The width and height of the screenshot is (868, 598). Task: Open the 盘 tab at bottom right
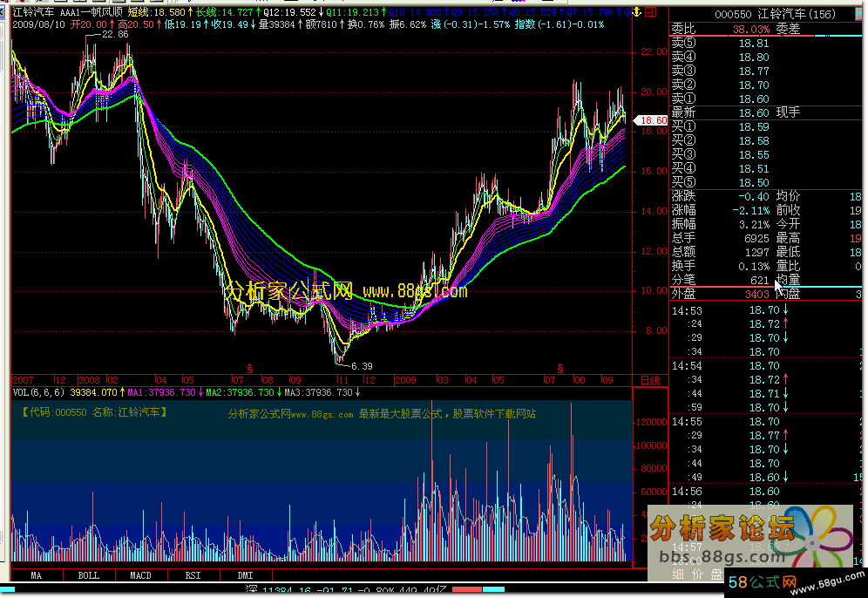[x=716, y=574]
